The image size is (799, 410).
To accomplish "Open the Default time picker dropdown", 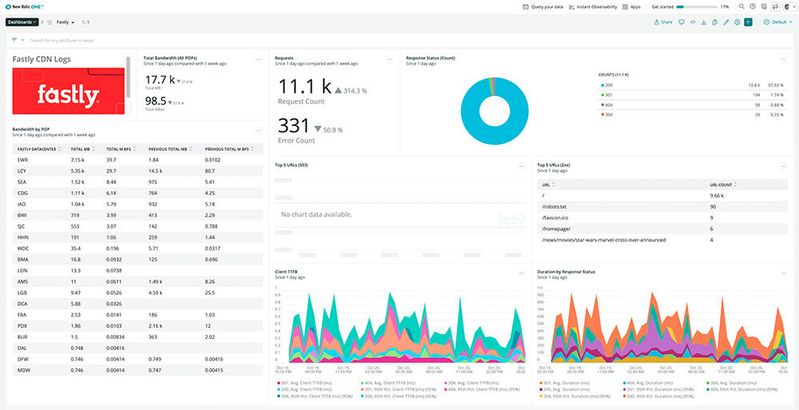I will (x=777, y=21).
